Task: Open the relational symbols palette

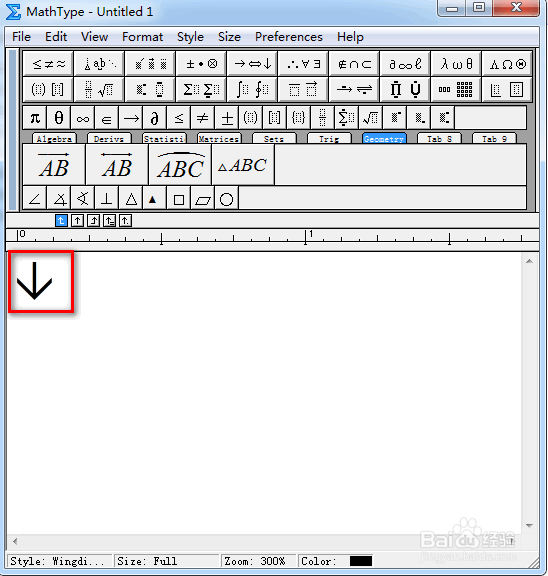Action: pyautogui.click(x=48, y=64)
